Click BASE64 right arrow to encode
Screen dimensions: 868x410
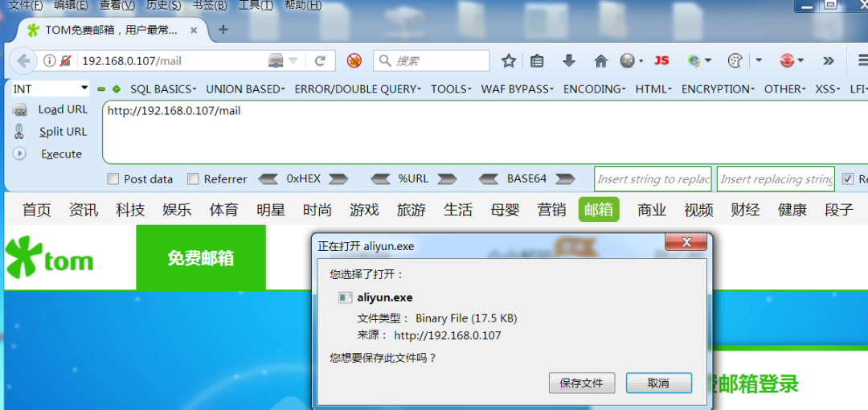[x=565, y=179]
